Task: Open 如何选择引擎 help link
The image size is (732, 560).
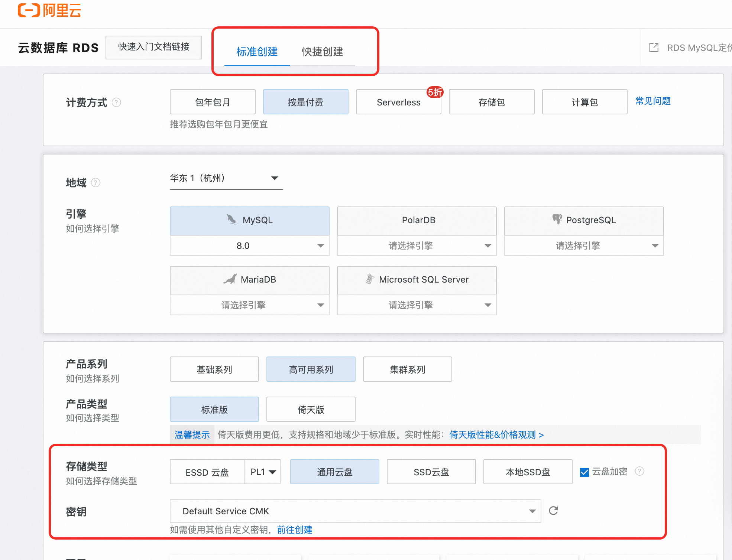Action: (93, 228)
